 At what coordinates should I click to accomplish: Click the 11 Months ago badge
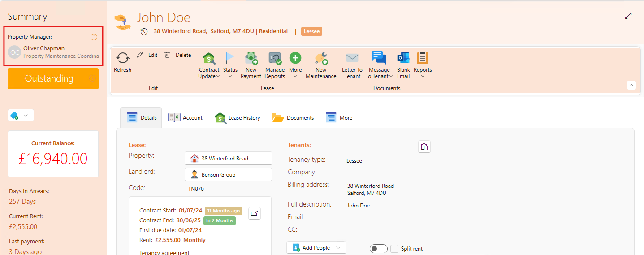tap(224, 211)
